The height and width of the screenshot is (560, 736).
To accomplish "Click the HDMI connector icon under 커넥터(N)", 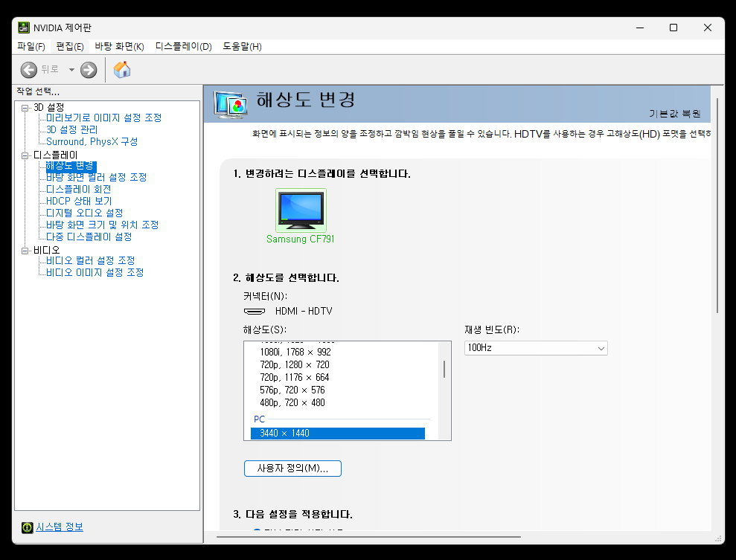I will (255, 312).
